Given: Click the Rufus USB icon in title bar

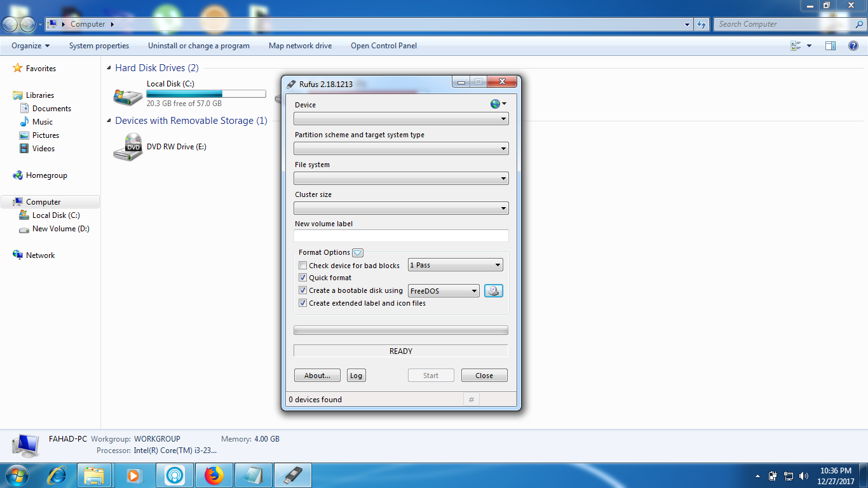Looking at the screenshot, I should [292, 84].
